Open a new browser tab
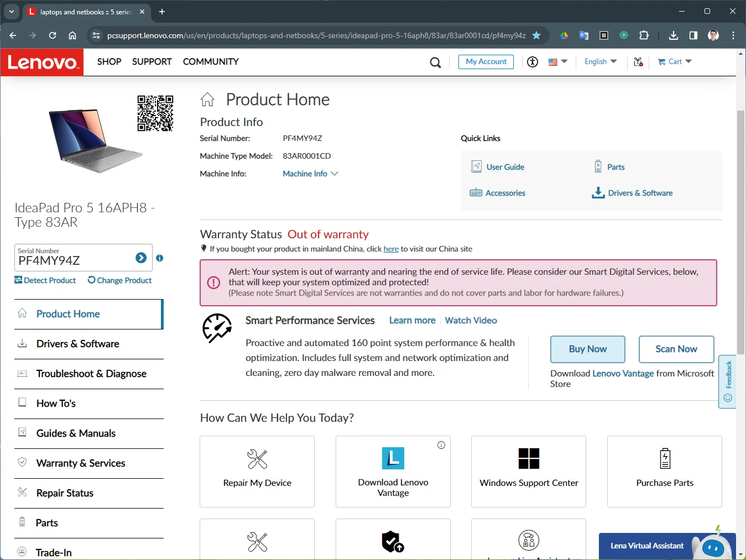Image resolution: width=746 pixels, height=560 pixels. point(162,12)
